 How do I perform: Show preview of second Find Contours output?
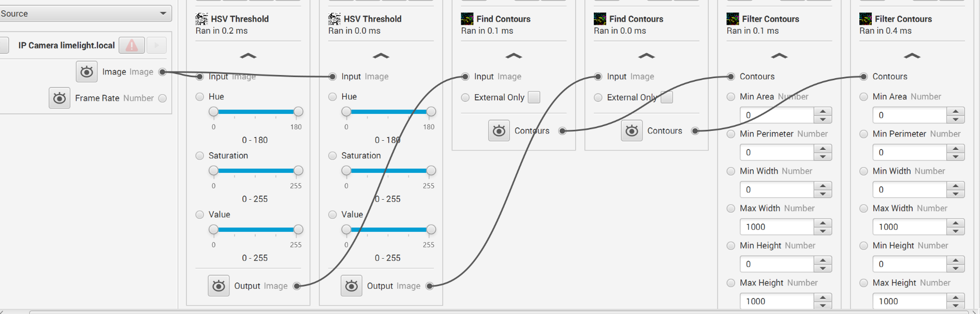(632, 131)
